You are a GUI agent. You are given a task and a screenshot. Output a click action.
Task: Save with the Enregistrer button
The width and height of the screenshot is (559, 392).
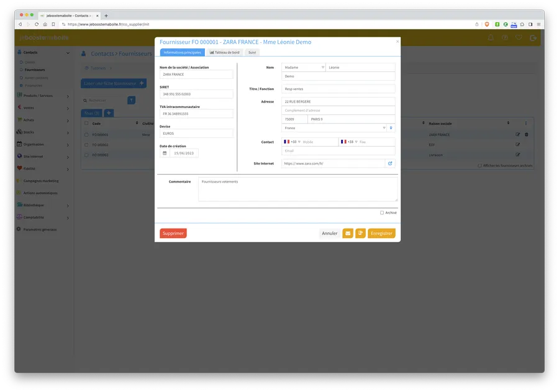click(x=381, y=233)
